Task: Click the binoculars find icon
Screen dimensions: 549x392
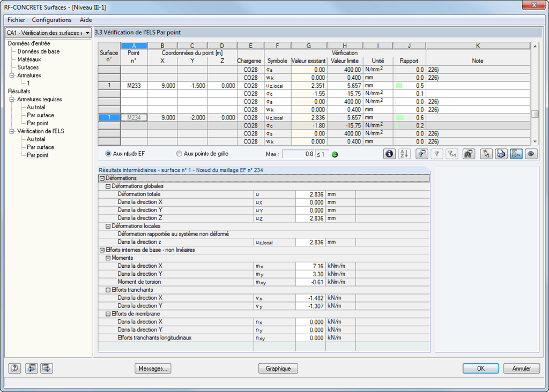Action: pos(469,154)
